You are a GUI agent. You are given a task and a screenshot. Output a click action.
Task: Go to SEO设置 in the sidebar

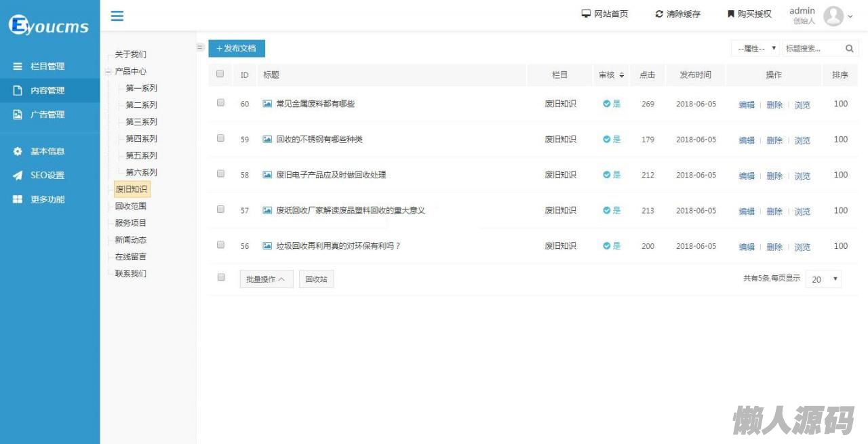pos(47,176)
